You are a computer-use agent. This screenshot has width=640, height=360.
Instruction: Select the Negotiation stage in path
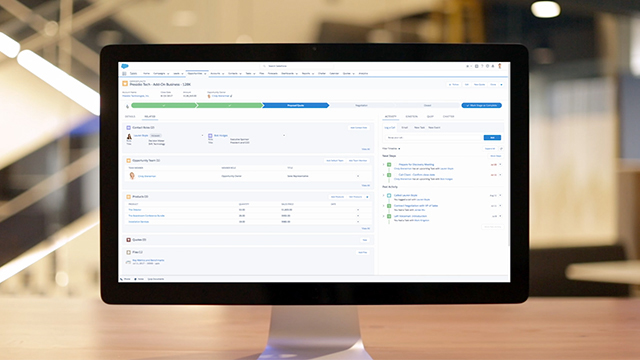pyautogui.click(x=361, y=105)
